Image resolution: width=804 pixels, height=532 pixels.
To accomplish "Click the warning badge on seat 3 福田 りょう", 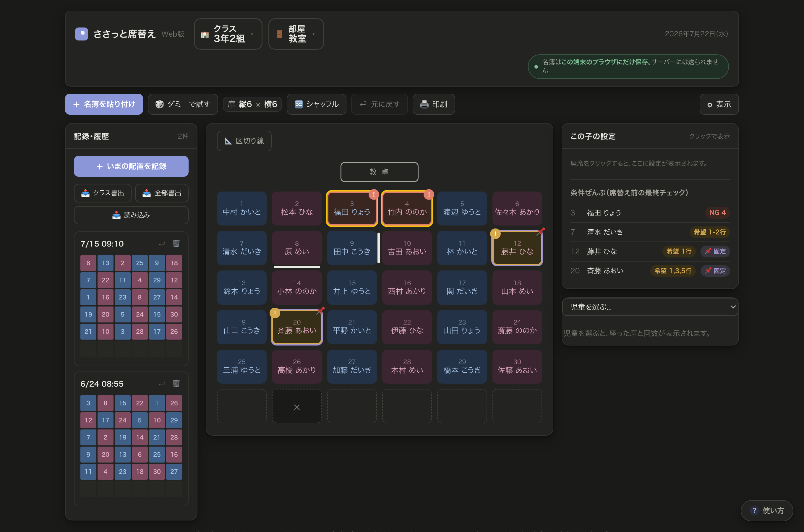I will coord(374,194).
